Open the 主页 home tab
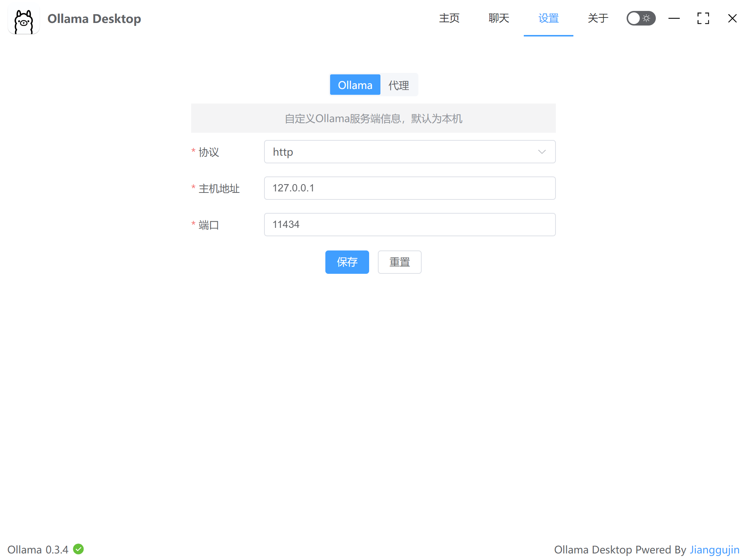 [449, 18]
